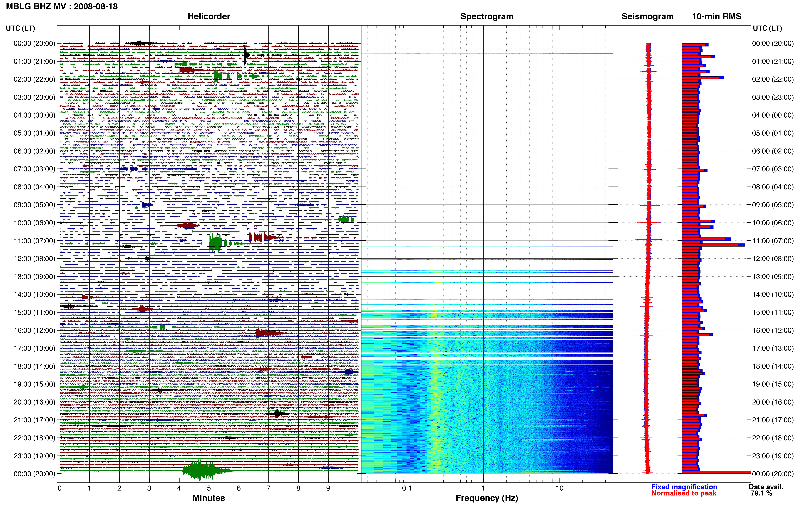812x508 pixels.
Task: Click the right '21:00 (17:00)' time label
Action: pyautogui.click(x=773, y=420)
